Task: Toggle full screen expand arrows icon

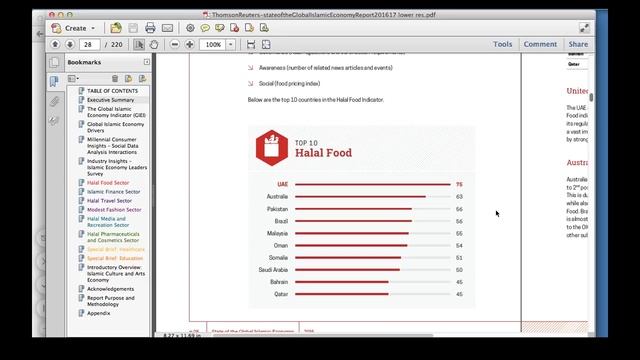Action: (584, 28)
